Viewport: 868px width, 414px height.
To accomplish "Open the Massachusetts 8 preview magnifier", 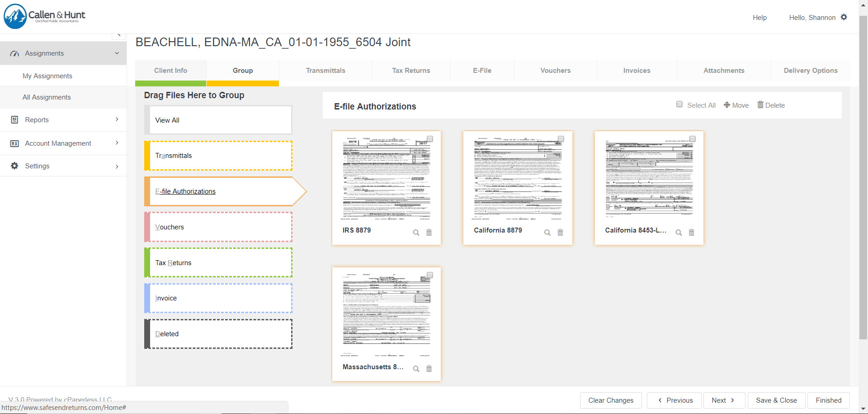I will click(x=416, y=369).
